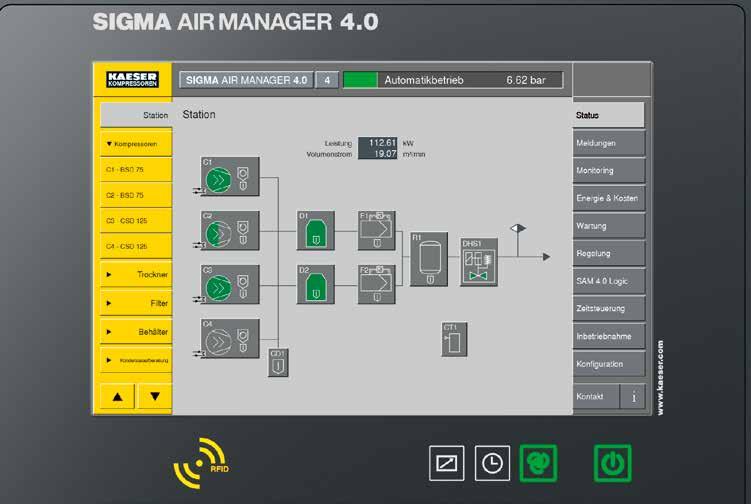Click the www.kaeser.com link

660,378
